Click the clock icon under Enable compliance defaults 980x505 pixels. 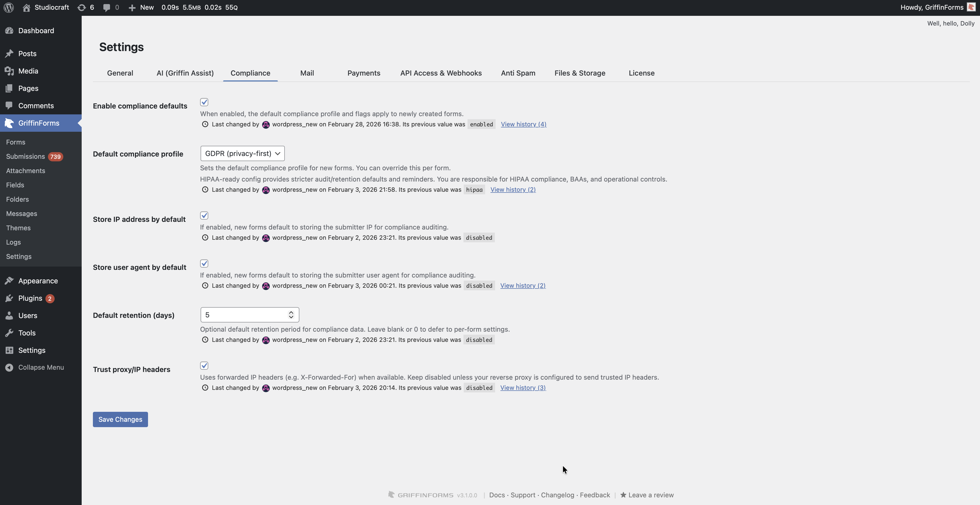click(x=205, y=124)
